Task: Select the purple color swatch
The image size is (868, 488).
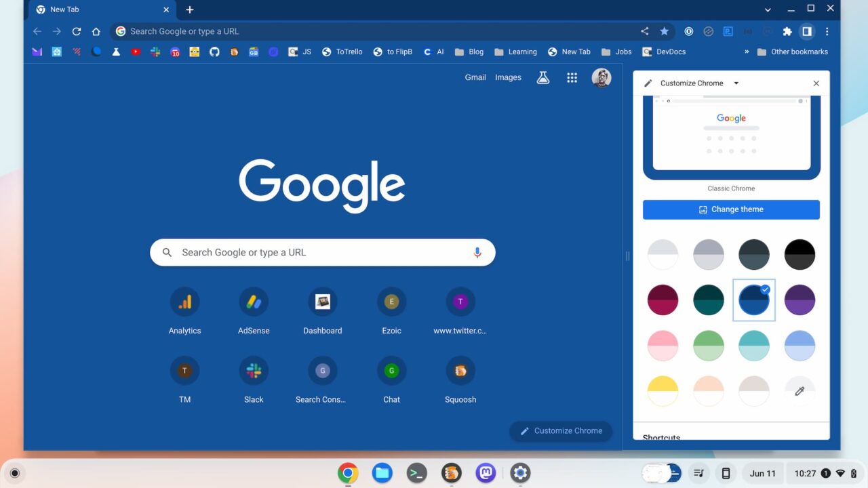Action: (x=800, y=300)
